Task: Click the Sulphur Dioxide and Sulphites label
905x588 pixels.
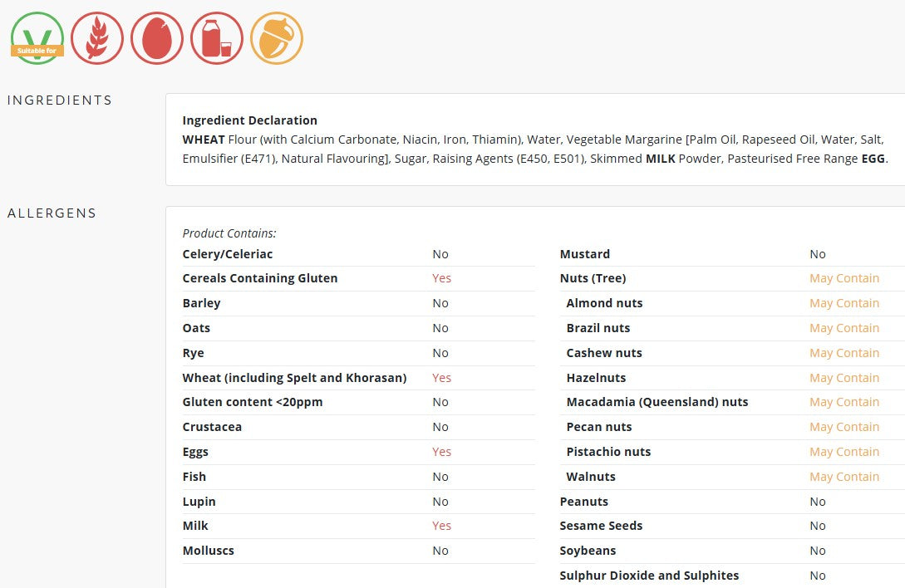Action: point(649,576)
